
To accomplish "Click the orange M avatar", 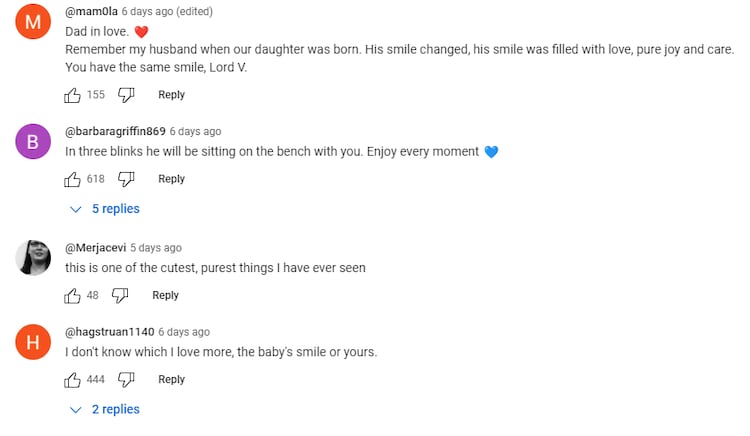I will [x=33, y=22].
